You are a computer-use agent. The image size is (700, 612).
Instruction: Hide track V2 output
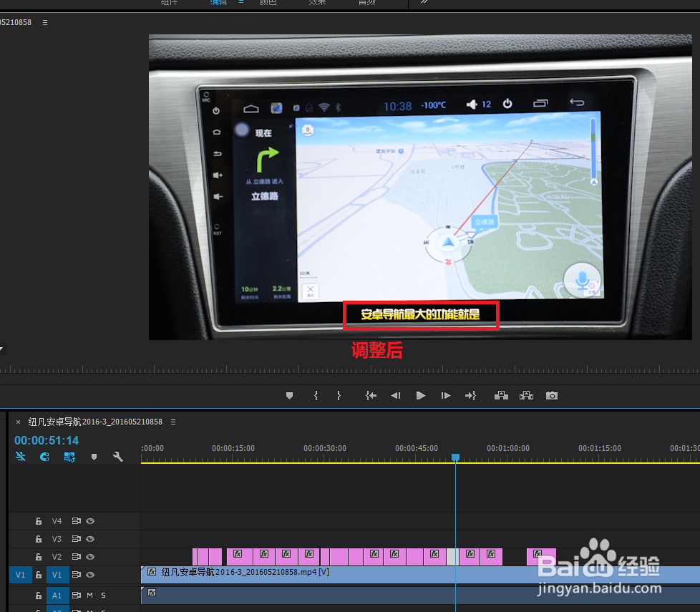90,557
